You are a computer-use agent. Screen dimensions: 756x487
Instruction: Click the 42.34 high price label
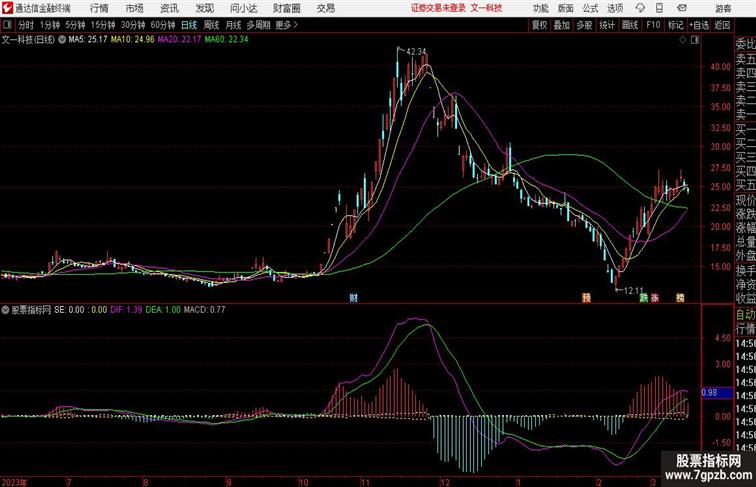pyautogui.click(x=416, y=52)
